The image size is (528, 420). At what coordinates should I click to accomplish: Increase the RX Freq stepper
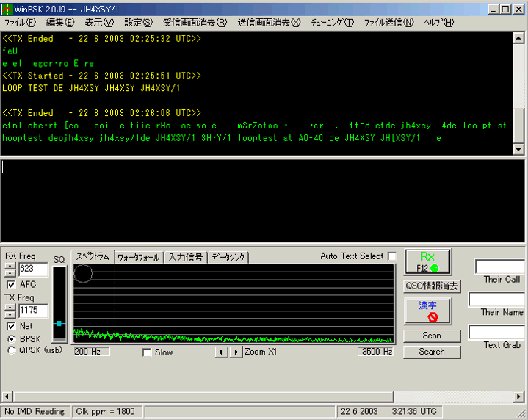(10, 265)
